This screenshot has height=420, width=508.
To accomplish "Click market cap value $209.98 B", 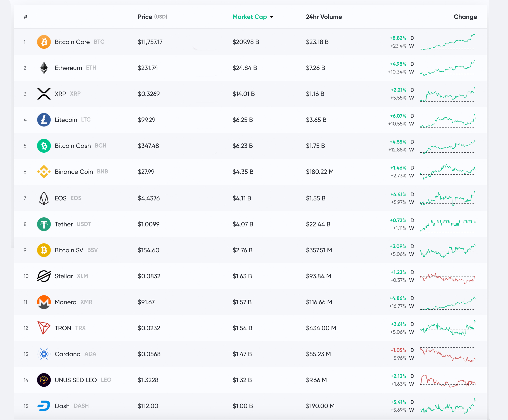I will click(246, 42).
